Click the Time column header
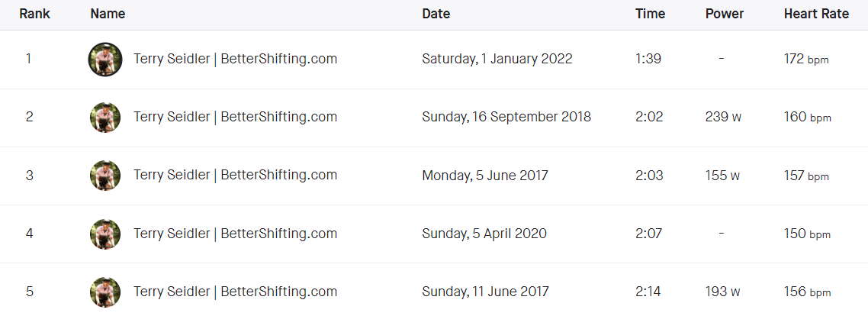The image size is (868, 316). (650, 14)
